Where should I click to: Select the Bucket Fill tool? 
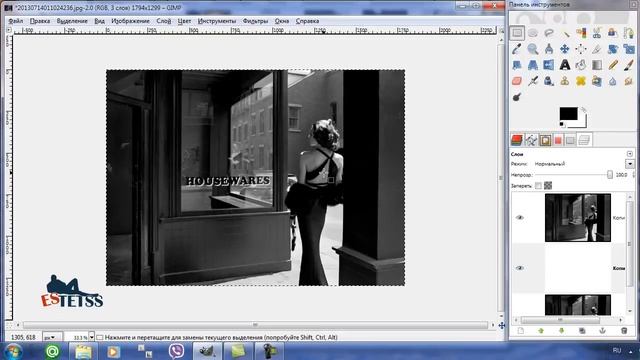(581, 65)
